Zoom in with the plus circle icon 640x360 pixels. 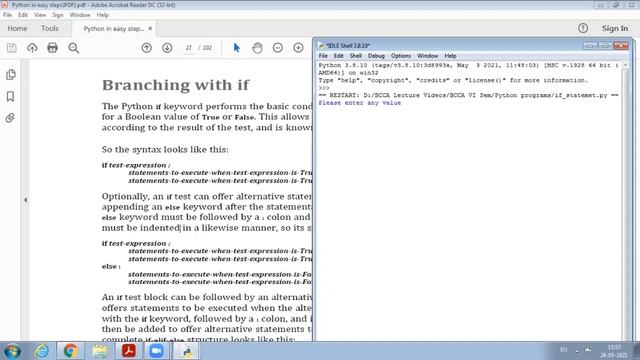(x=298, y=48)
